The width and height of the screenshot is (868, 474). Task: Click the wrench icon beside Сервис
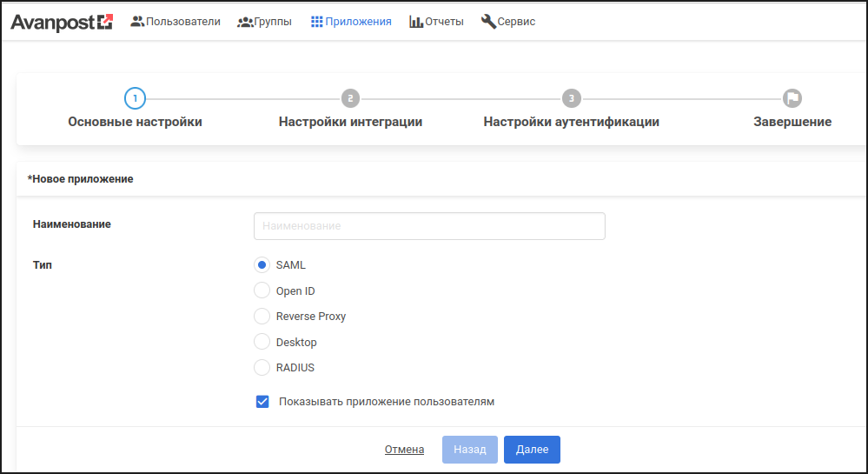coord(488,21)
